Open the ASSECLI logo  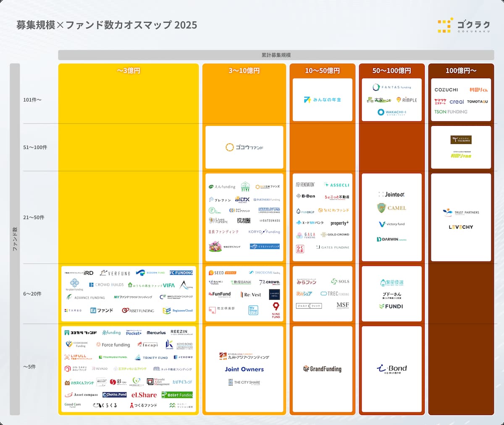pos(337,185)
